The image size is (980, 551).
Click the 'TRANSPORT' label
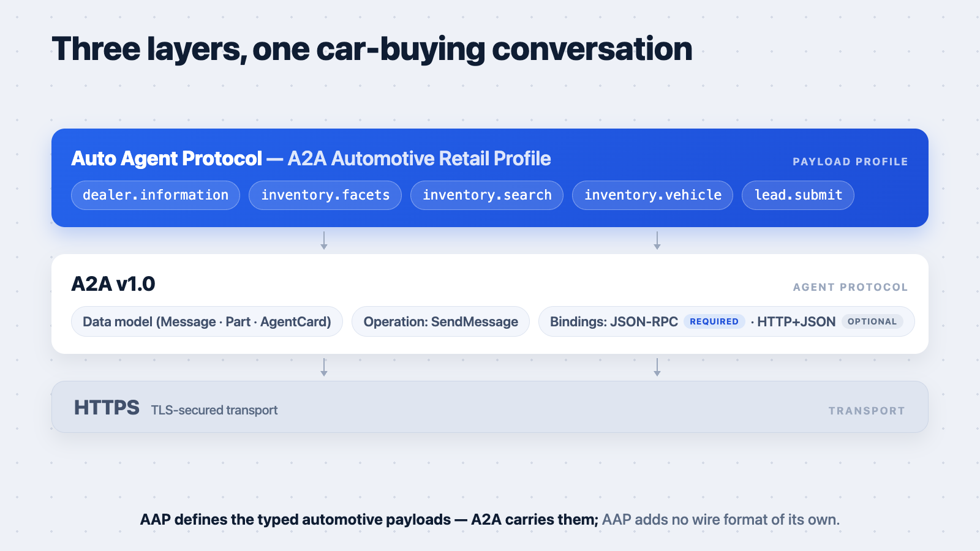[x=867, y=411]
